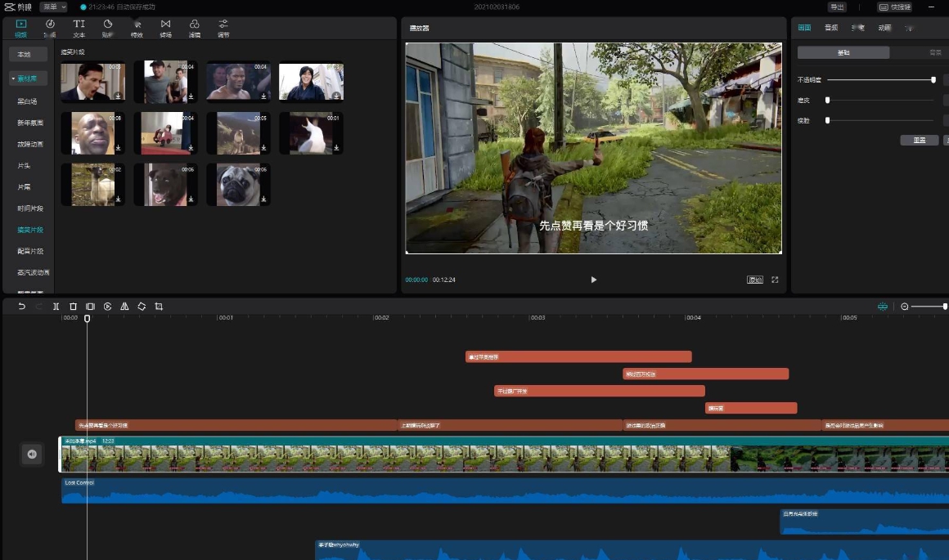Viewport: 949px width, 560px height.
Task: Click the delete trash icon in timeline toolbar
Action: click(x=74, y=307)
